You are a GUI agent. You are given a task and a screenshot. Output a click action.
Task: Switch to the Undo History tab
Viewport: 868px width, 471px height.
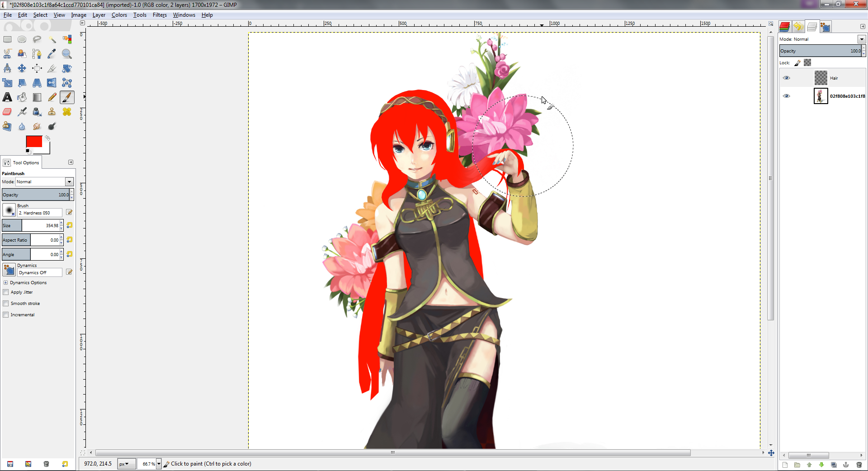coord(798,27)
